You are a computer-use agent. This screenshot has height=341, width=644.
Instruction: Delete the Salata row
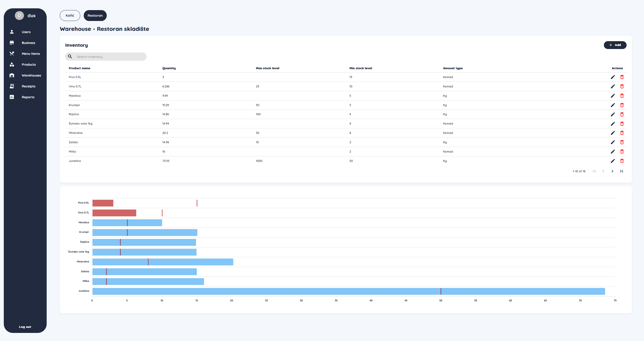tap(622, 142)
